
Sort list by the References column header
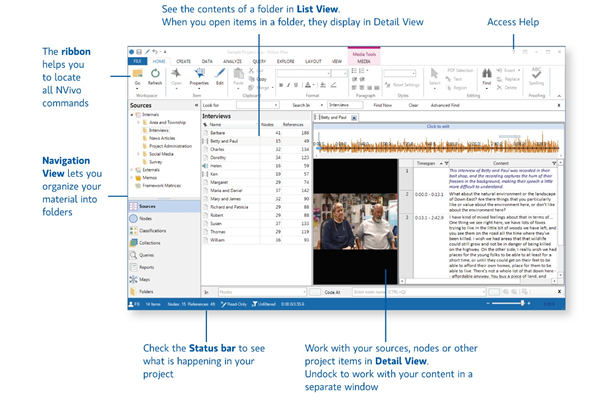(x=293, y=125)
